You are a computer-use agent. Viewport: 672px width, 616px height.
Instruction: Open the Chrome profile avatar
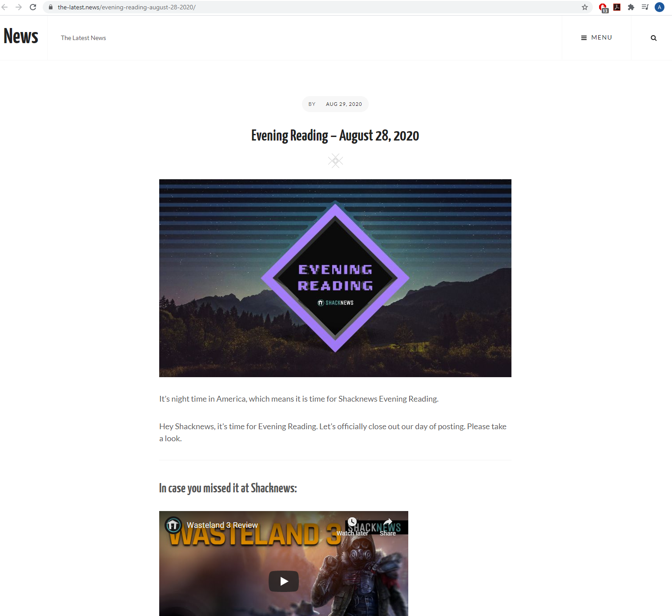pyautogui.click(x=660, y=7)
